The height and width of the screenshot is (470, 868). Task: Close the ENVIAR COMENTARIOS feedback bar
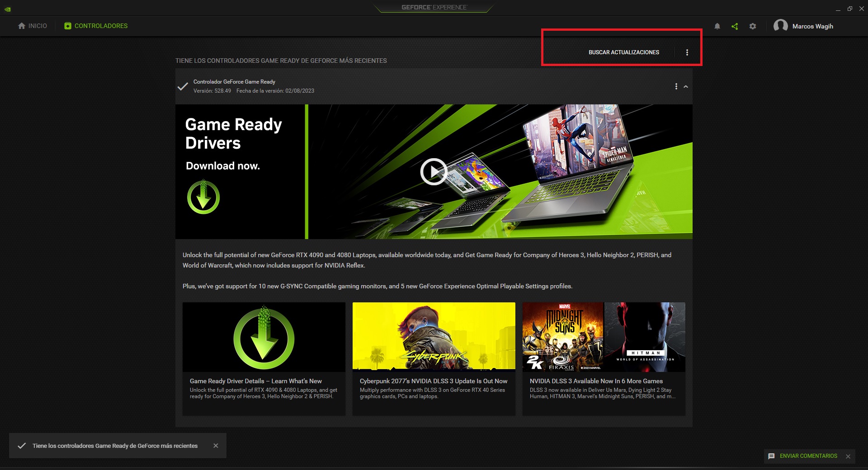[848, 456]
